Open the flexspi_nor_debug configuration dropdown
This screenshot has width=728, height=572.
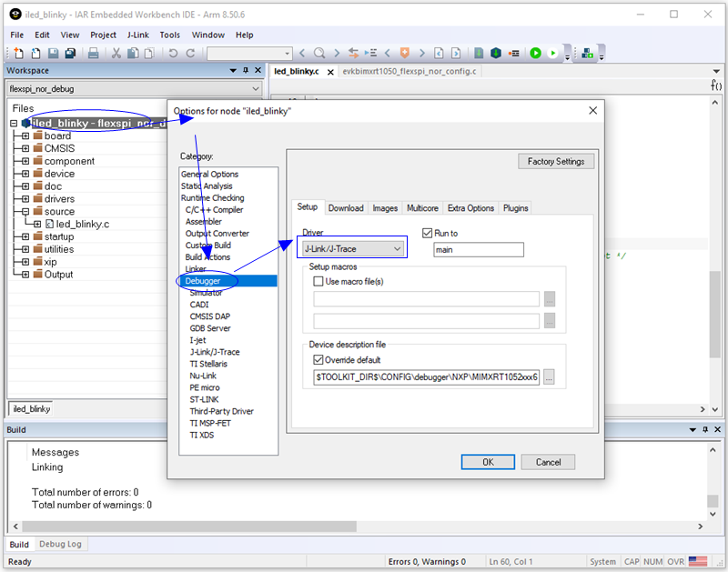[x=254, y=89]
